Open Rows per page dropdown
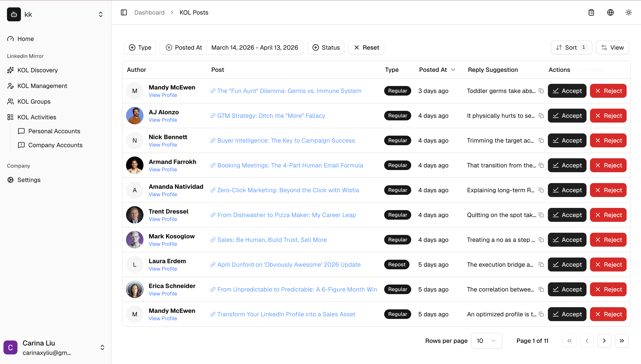This screenshot has height=364, width=641. 486,341
